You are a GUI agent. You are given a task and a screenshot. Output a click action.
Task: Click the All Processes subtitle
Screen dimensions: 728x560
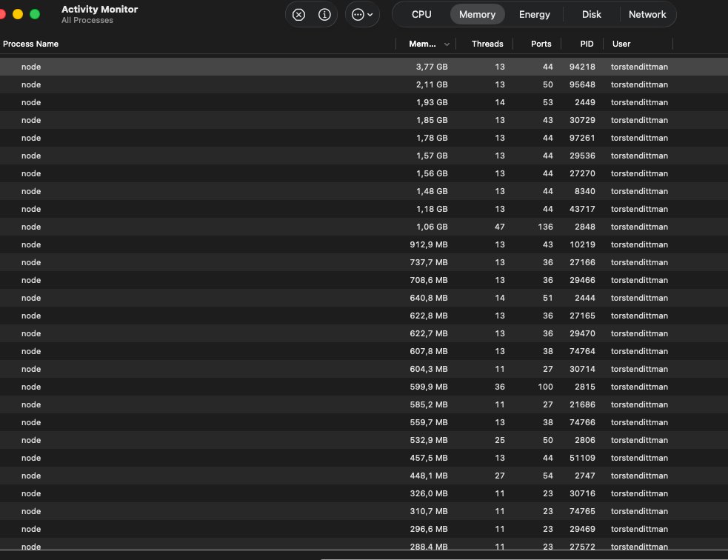pos(87,21)
